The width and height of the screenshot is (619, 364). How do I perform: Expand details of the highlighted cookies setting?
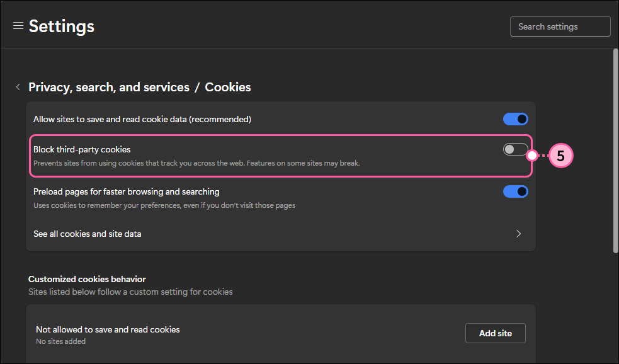click(280, 155)
